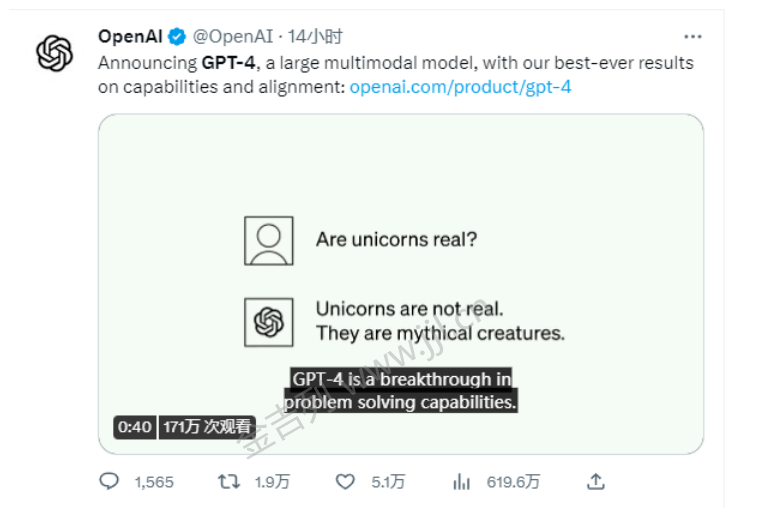Open the view analytics bar chart icon
The height and width of the screenshot is (508, 763).
tap(461, 482)
